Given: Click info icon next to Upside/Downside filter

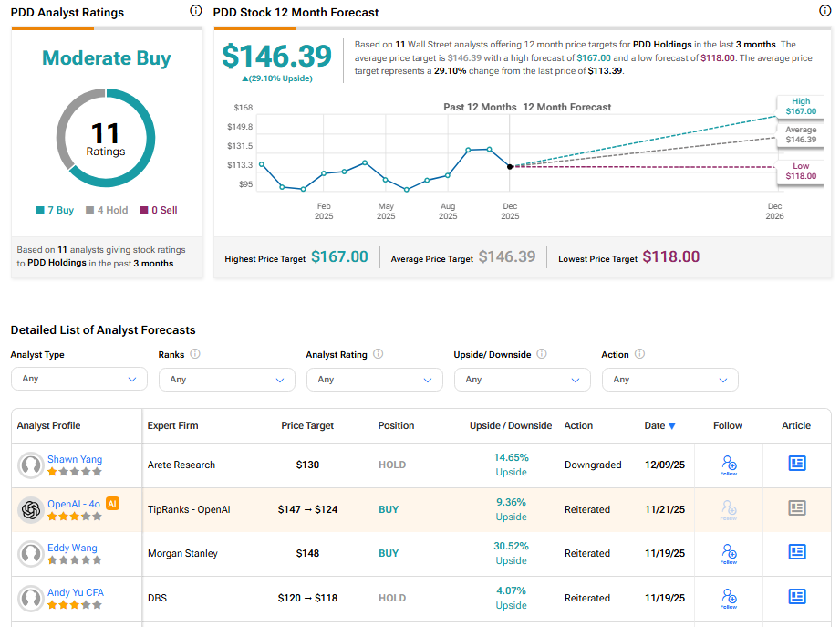Looking at the screenshot, I should 541,354.
